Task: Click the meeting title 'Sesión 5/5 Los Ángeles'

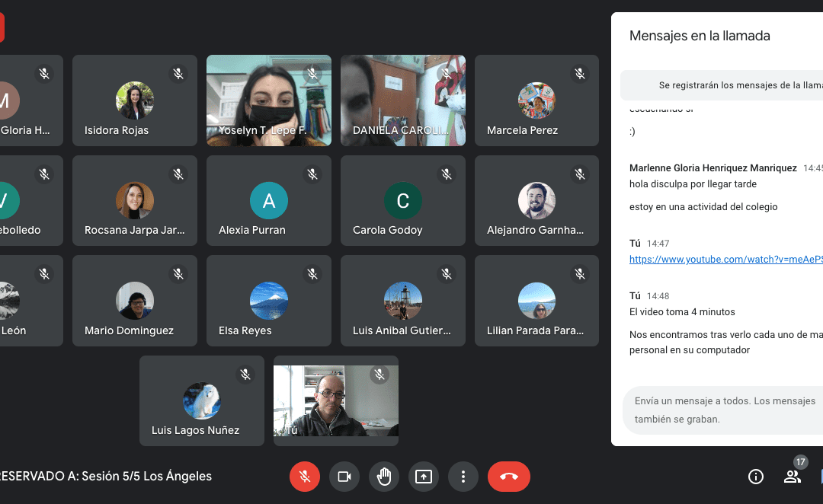Action: 146,476
